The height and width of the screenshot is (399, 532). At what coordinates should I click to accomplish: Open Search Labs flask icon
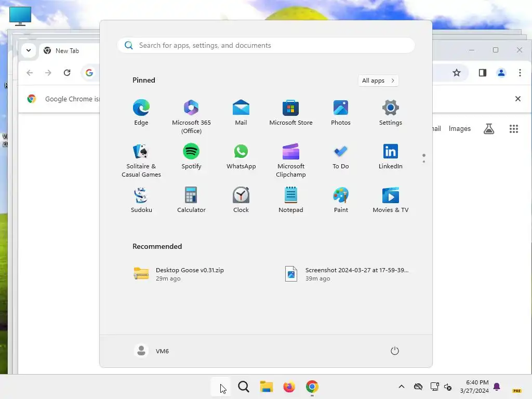click(489, 129)
